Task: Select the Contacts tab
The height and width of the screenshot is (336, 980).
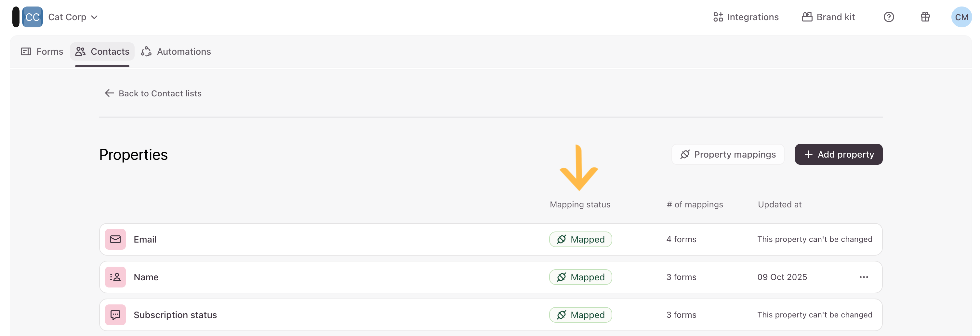Action: [102, 51]
